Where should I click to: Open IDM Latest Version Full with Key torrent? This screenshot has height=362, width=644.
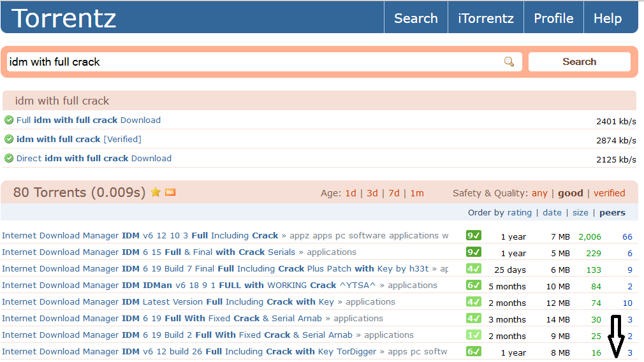click(x=168, y=301)
